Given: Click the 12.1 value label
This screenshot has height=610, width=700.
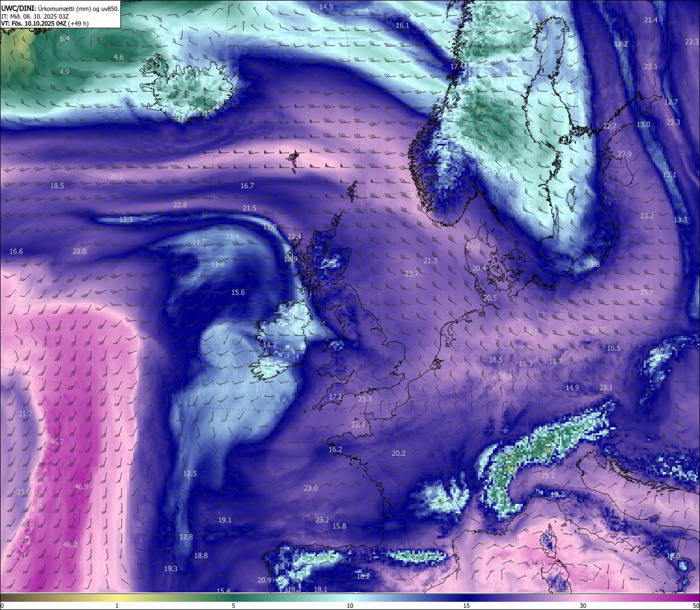Looking at the screenshot, I should tap(669, 175).
